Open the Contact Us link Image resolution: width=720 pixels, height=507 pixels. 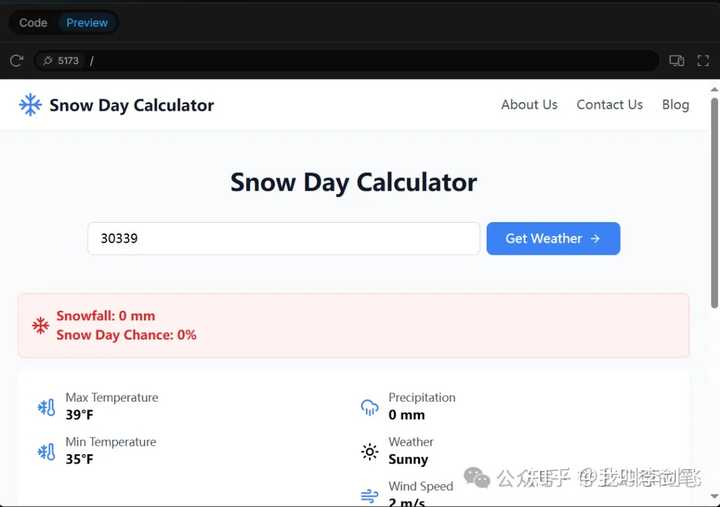coord(609,105)
